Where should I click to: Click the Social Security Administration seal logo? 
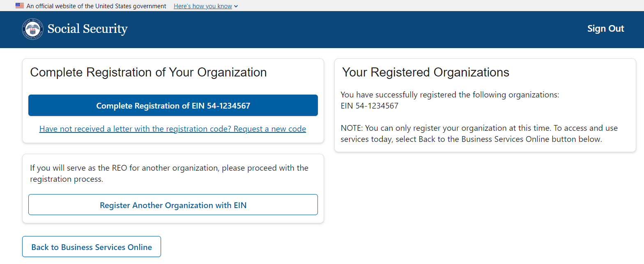32,29
